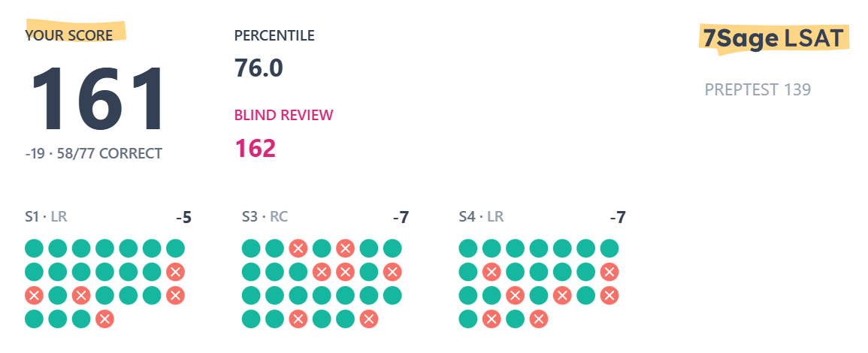This screenshot has width=868, height=353.
Task: Switch to the S4 · LR section header
Action: point(481,216)
